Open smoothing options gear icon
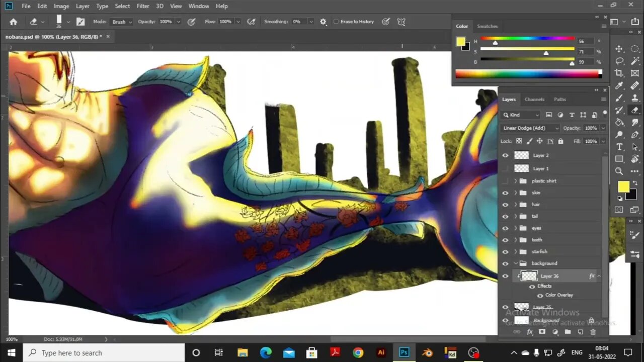 point(323,22)
